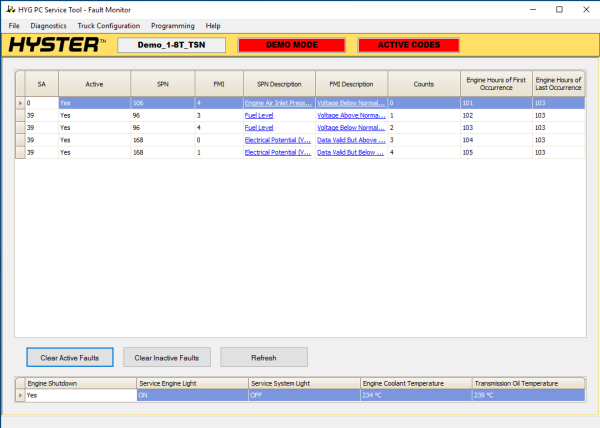Viewport: 600px width, 428px height.
Task: Open the File menu
Action: click(x=14, y=26)
